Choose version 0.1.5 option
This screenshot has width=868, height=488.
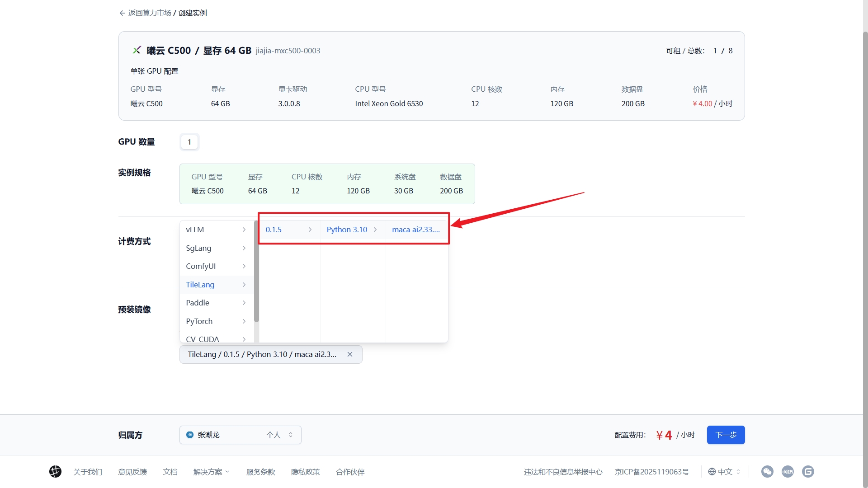pyautogui.click(x=289, y=230)
